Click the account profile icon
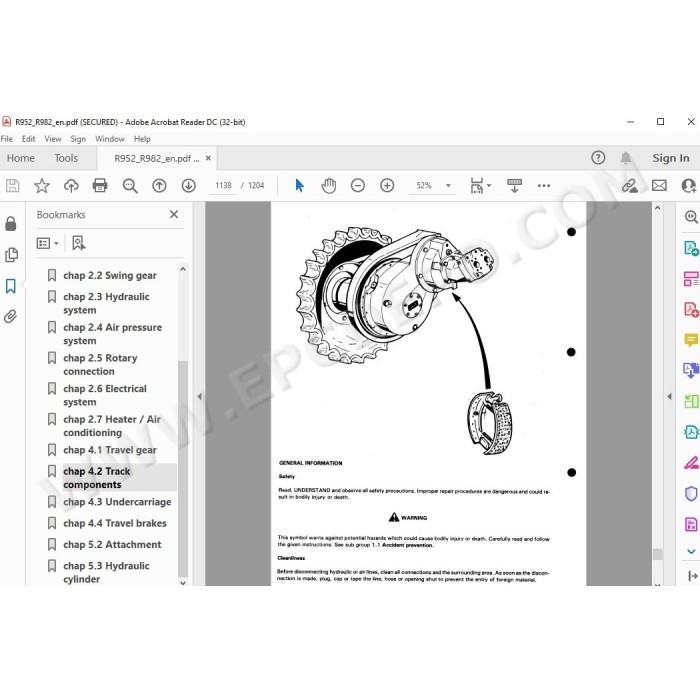 tap(689, 185)
